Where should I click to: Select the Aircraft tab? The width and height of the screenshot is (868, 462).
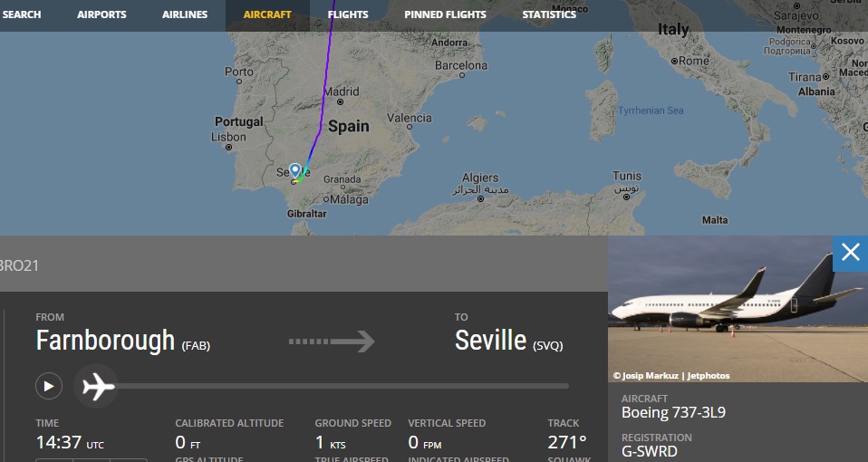tap(267, 14)
